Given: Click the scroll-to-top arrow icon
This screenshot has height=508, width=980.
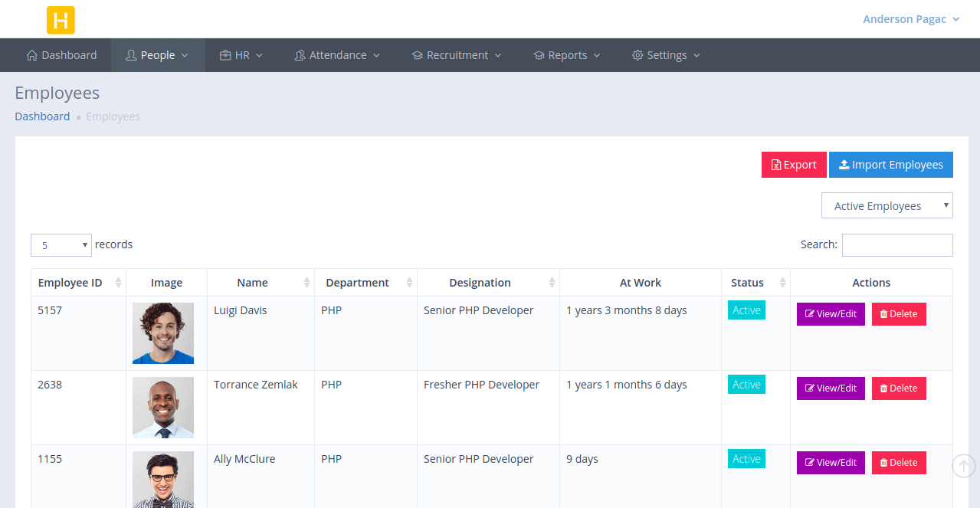Looking at the screenshot, I should tap(964, 465).
